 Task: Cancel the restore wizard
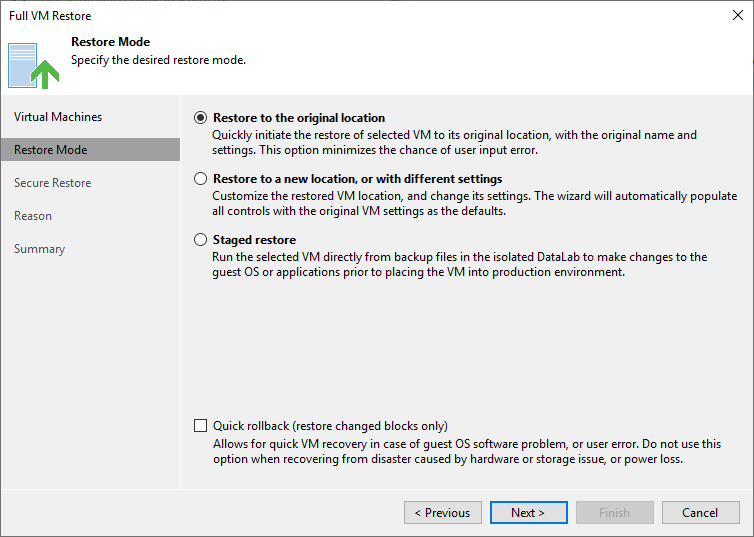pos(700,512)
